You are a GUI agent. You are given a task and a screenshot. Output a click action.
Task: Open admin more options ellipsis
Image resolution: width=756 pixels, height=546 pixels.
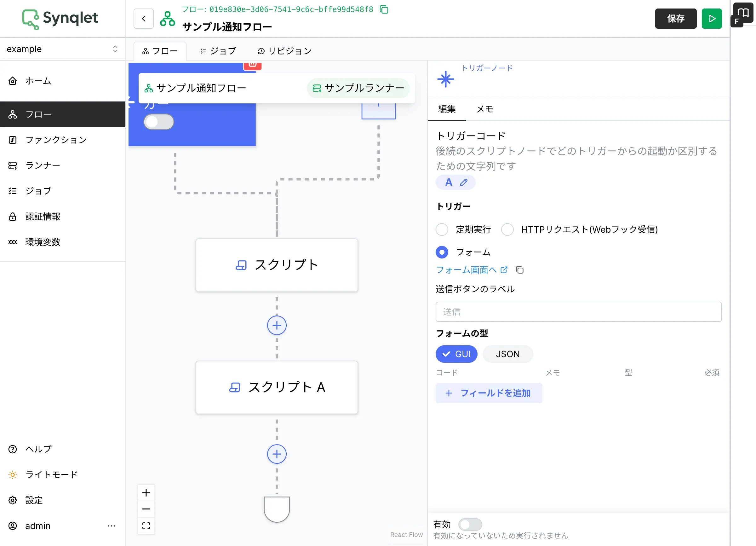point(111,526)
